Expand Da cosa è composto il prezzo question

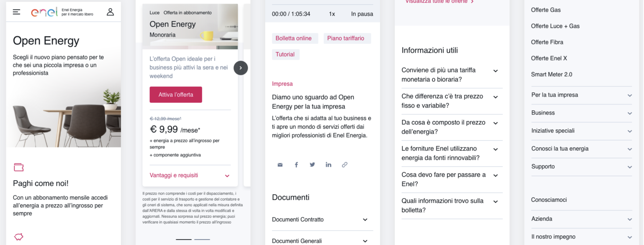click(452, 127)
